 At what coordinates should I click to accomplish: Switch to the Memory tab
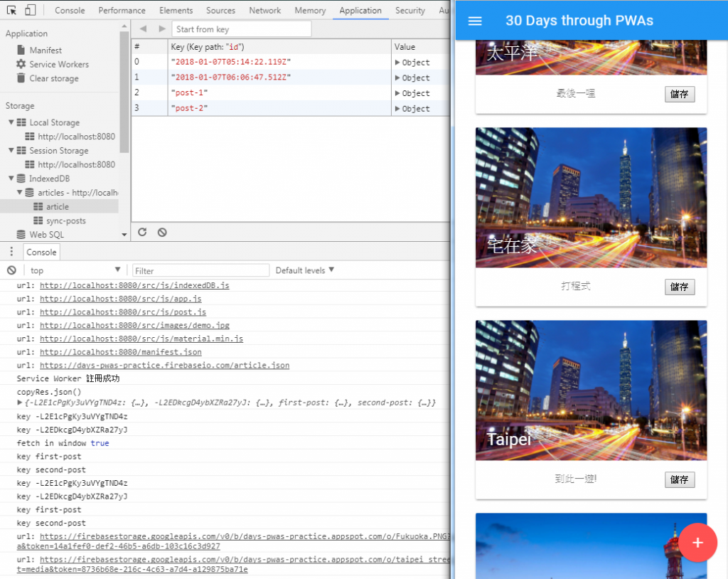pos(310,10)
